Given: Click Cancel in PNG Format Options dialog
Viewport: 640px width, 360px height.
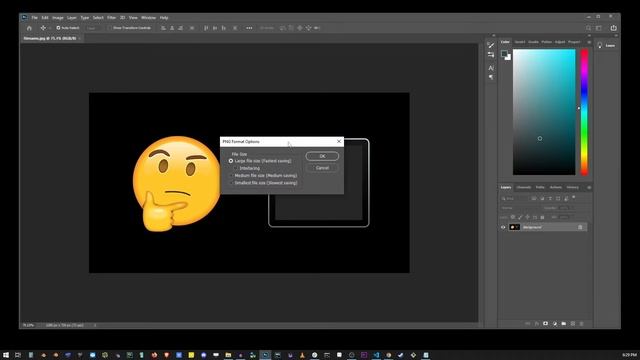Looking at the screenshot, I should [x=322, y=168].
